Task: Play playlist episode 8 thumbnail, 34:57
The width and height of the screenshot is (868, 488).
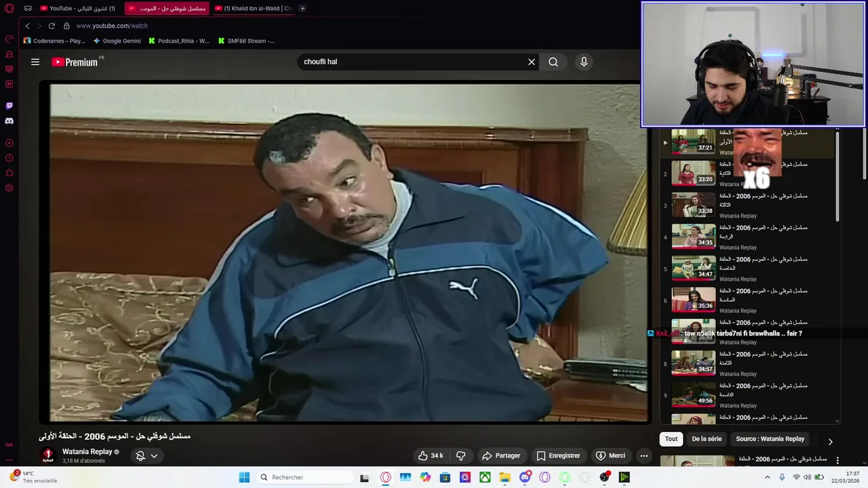Action: coord(693,363)
